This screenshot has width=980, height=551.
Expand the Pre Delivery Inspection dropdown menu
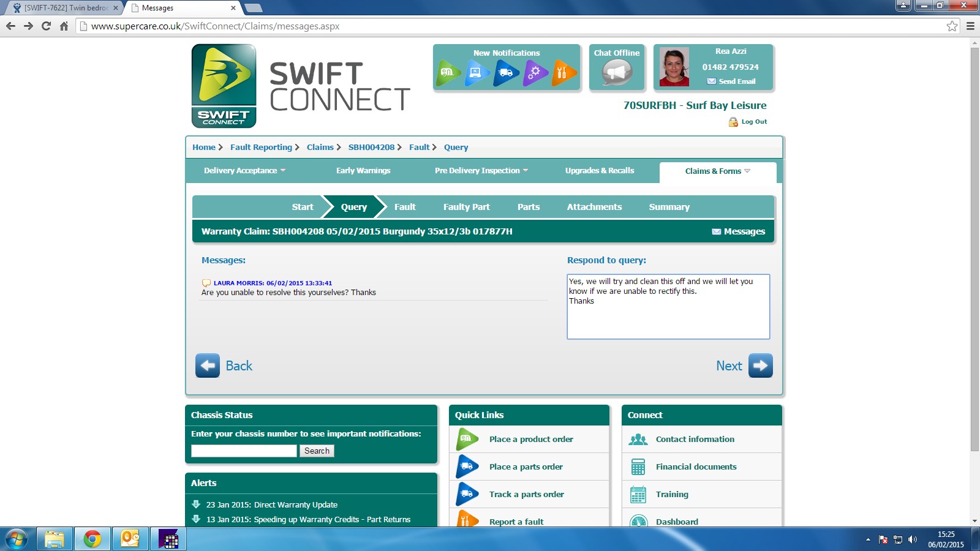point(481,171)
